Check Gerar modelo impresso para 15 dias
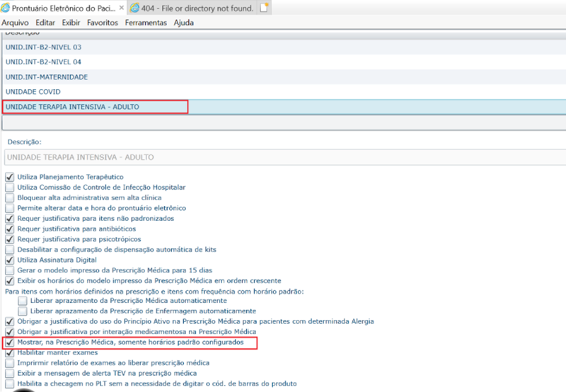The width and height of the screenshot is (566, 392). tap(10, 271)
